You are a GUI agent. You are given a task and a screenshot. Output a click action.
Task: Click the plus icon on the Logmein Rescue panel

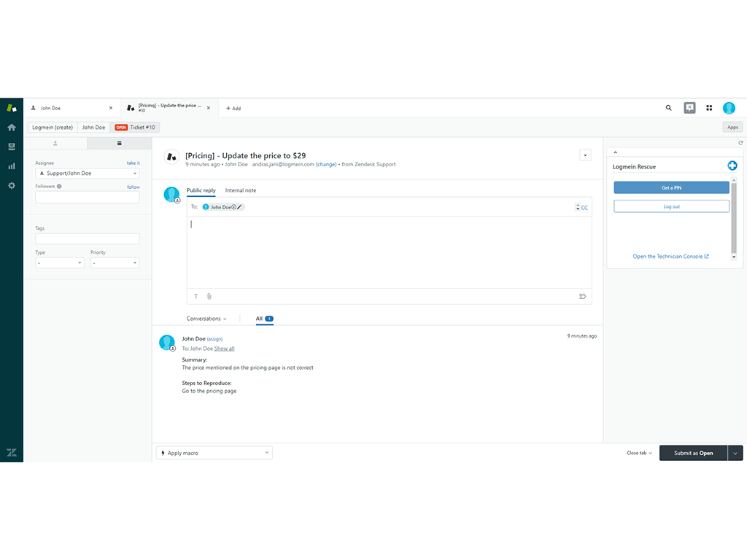[732, 166]
